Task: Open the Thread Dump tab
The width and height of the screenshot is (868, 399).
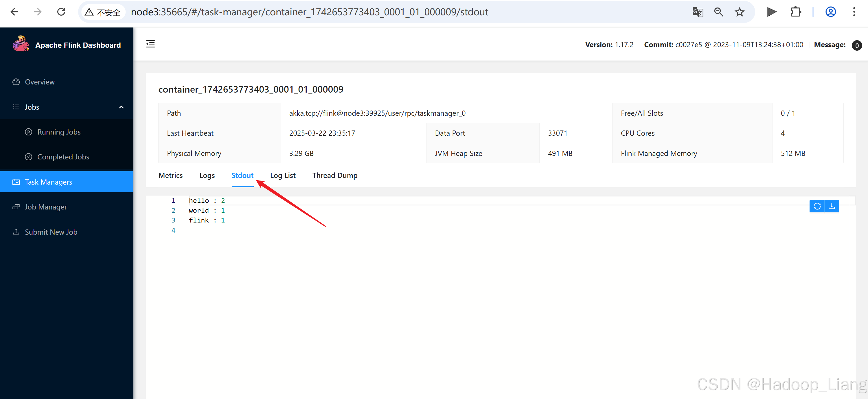Action: tap(334, 175)
